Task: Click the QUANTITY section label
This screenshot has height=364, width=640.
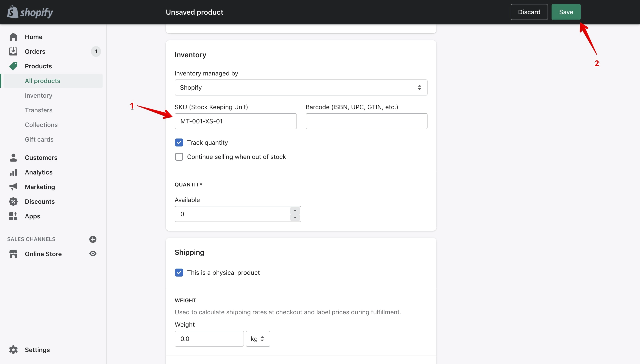Action: [189, 184]
